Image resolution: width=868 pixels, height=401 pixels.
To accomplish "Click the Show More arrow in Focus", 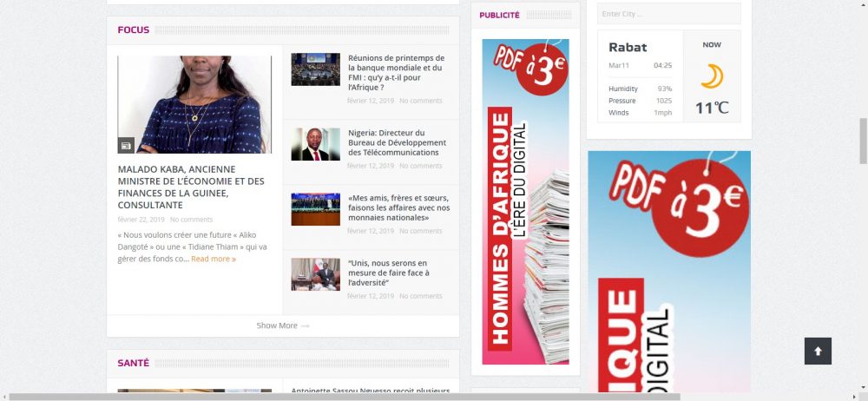I will click(305, 326).
